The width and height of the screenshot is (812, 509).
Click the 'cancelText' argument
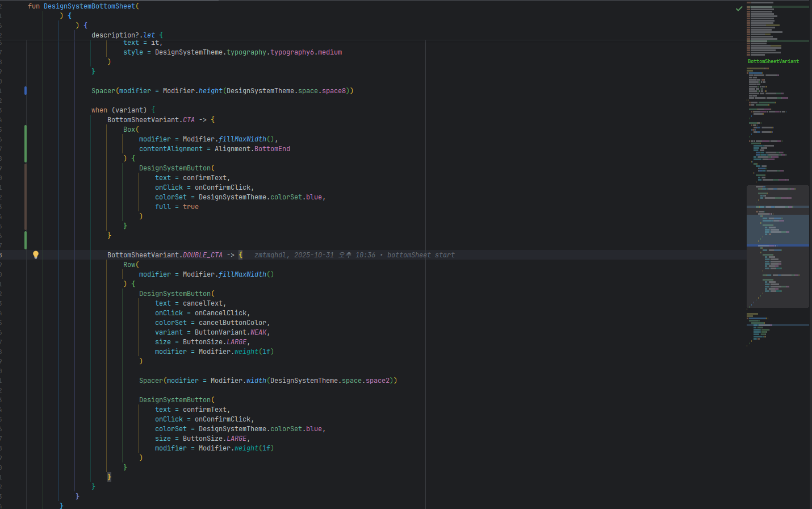203,303
